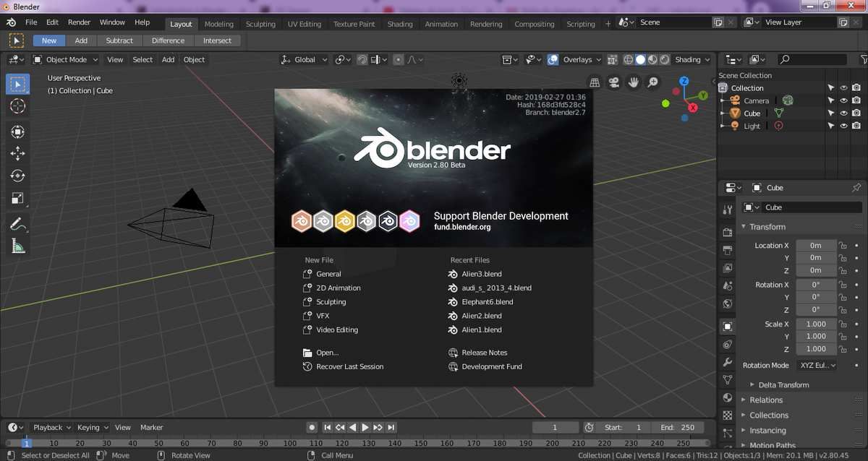Expand the Collections panel
This screenshot has height=461, width=868.
[x=768, y=415]
